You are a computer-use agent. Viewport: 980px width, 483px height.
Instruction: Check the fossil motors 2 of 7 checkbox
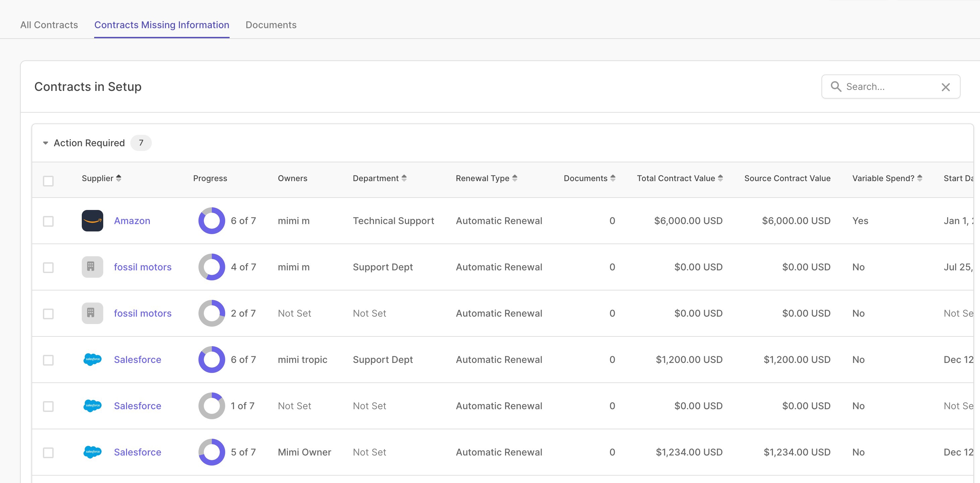48,314
